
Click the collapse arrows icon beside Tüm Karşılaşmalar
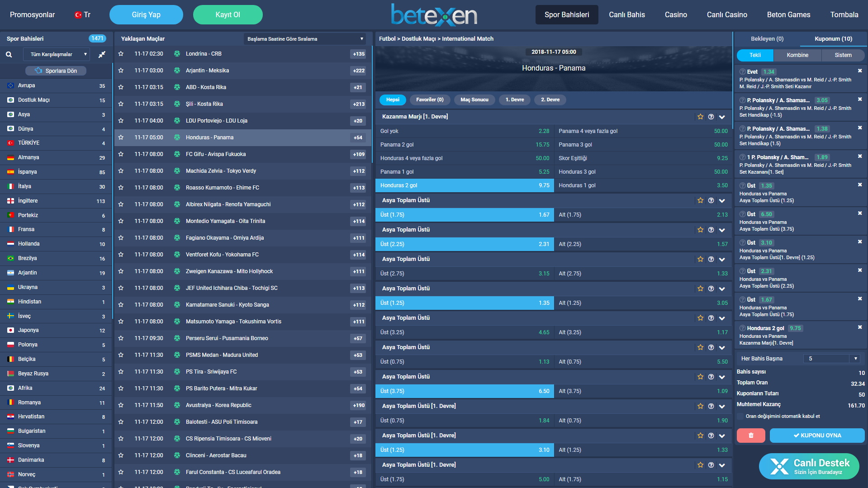tap(102, 54)
